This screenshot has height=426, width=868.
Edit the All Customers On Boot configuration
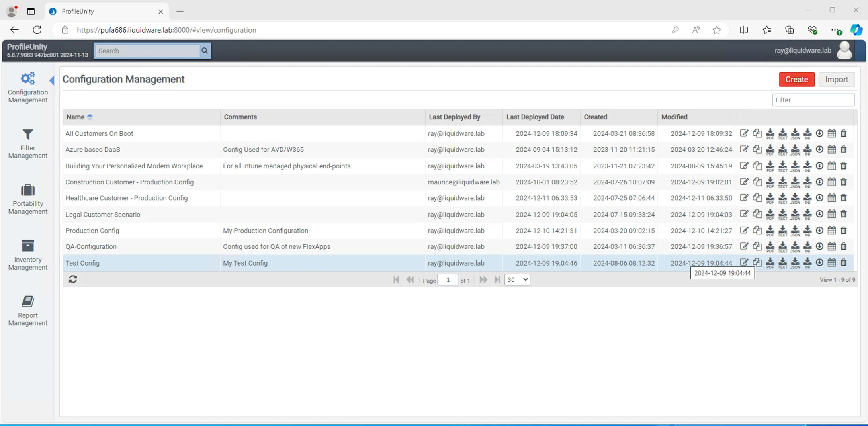[x=744, y=133]
